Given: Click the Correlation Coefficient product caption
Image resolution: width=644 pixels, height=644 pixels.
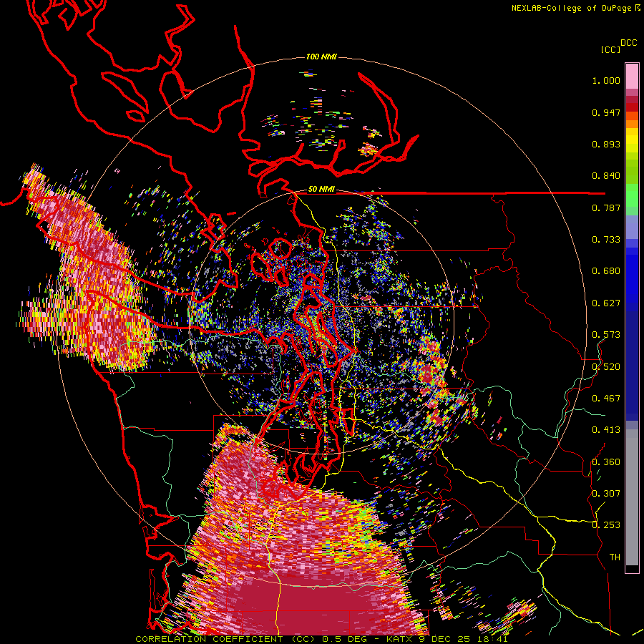Looking at the screenshot, I should click(321, 639).
